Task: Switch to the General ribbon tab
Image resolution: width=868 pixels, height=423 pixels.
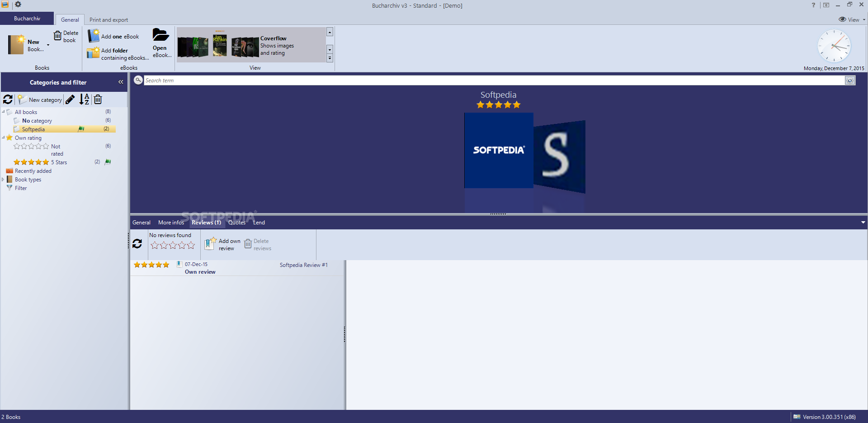Action: pyautogui.click(x=70, y=19)
